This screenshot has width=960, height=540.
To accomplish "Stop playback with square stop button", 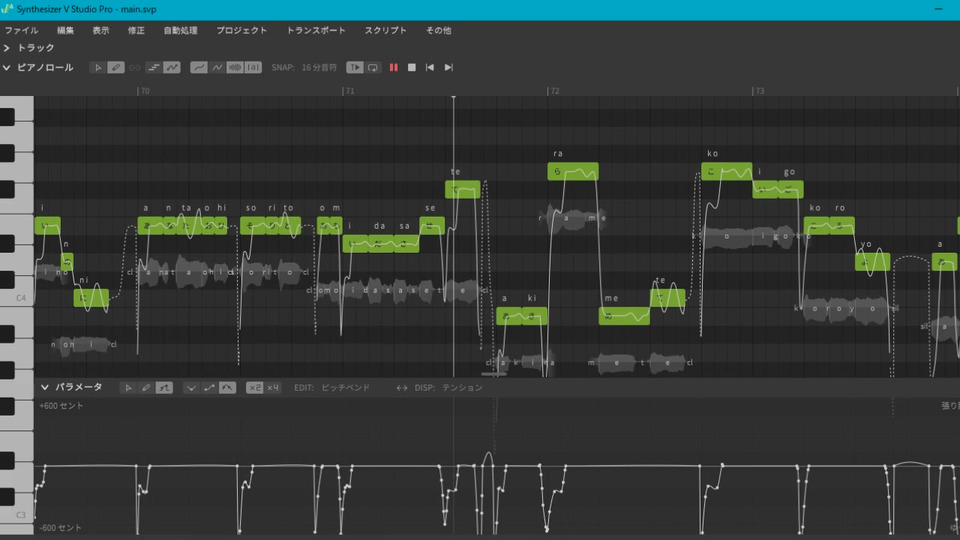I will tap(412, 67).
